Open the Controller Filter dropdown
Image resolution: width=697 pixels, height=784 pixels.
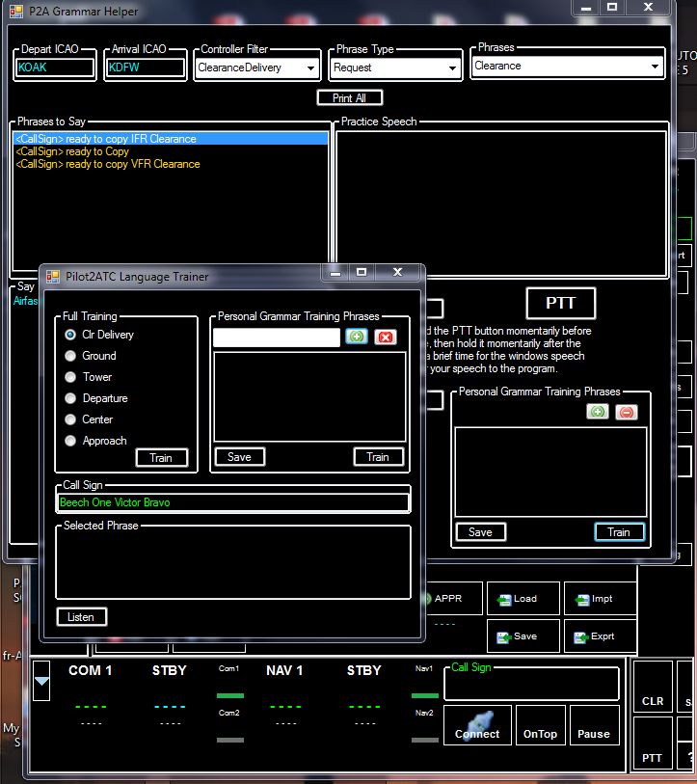pyautogui.click(x=310, y=68)
